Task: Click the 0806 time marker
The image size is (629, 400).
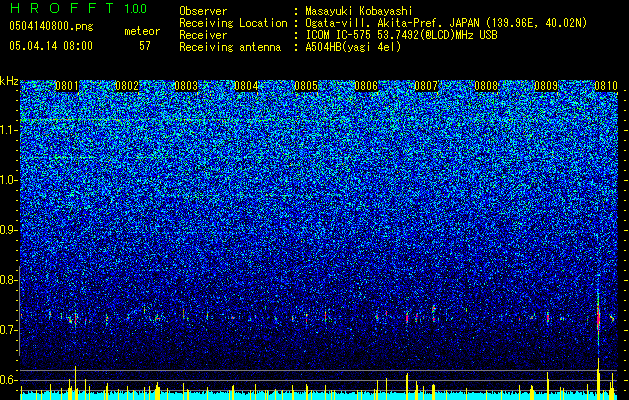Action: point(366,86)
